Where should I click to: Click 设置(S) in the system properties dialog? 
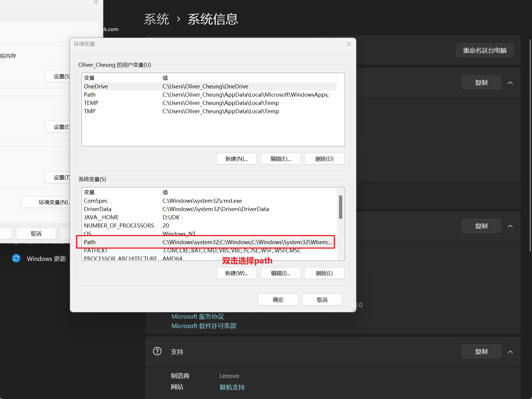click(58, 76)
